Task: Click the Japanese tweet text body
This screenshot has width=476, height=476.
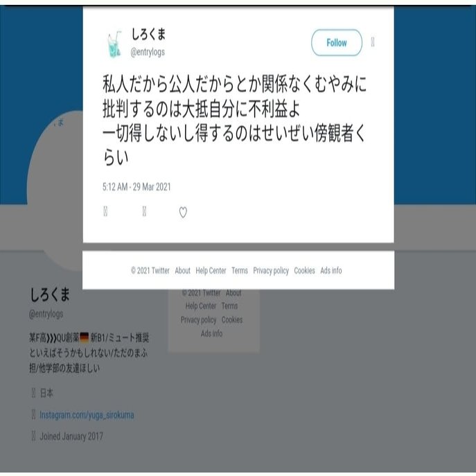Action: pyautogui.click(x=234, y=121)
